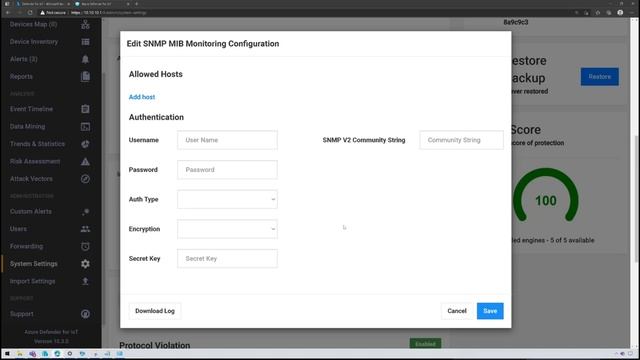Click the Download Log button

(x=155, y=311)
